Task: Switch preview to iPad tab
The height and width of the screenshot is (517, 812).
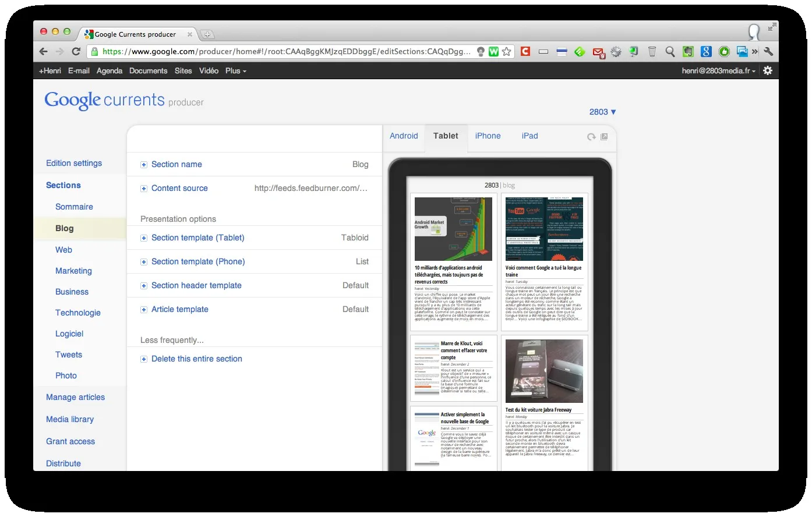Action: pos(529,136)
